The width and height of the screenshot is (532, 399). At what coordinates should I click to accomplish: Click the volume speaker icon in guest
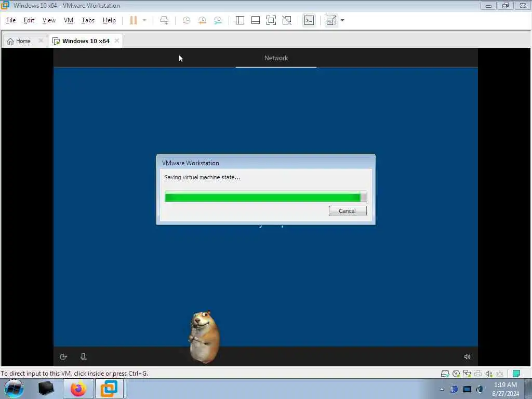click(467, 356)
